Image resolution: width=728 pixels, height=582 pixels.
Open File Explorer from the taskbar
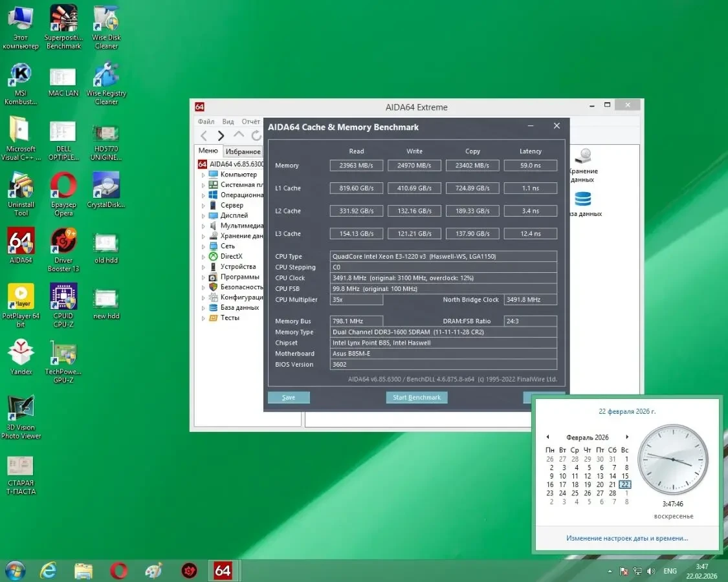[x=83, y=571]
